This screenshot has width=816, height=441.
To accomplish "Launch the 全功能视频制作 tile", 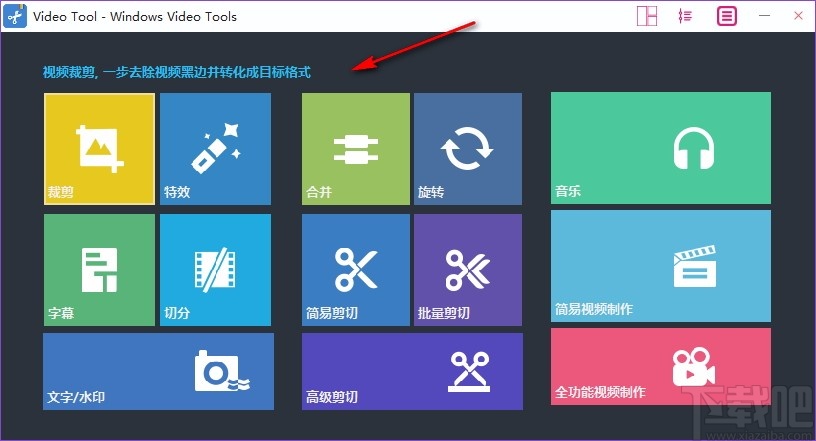I will (661, 367).
